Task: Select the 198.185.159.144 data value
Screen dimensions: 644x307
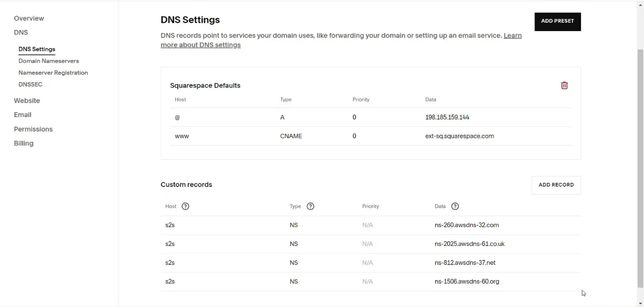Action: [447, 117]
